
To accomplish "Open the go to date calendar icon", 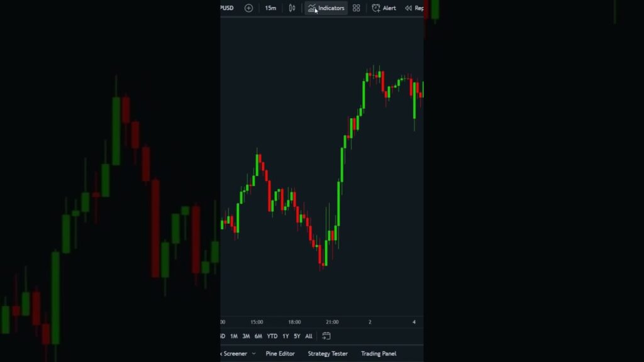I will [326, 336].
